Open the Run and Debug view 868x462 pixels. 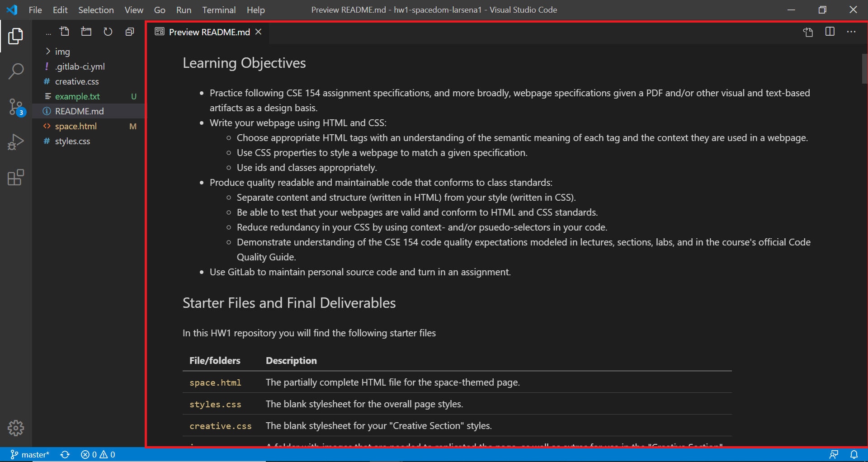[x=16, y=142]
